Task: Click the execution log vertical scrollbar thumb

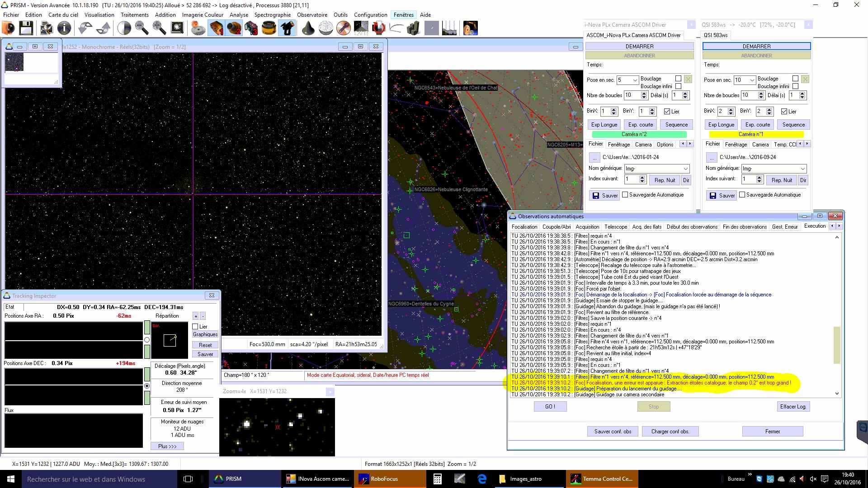Action: tap(837, 344)
